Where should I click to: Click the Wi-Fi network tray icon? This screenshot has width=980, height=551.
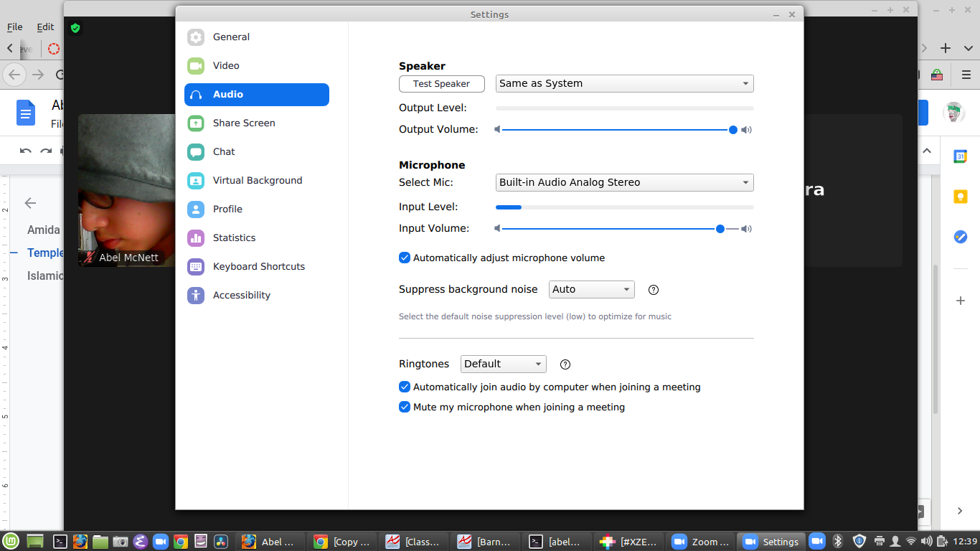pos(911,541)
